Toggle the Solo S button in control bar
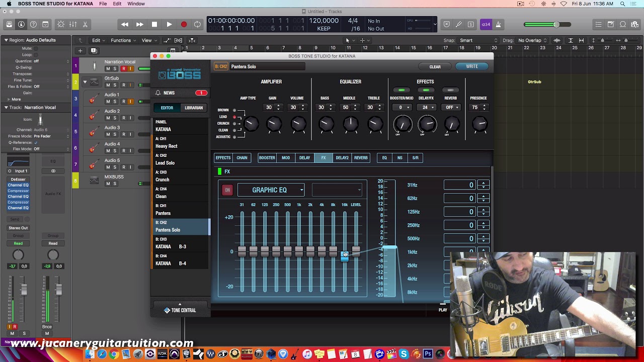The width and height of the screenshot is (644, 362). (470, 24)
